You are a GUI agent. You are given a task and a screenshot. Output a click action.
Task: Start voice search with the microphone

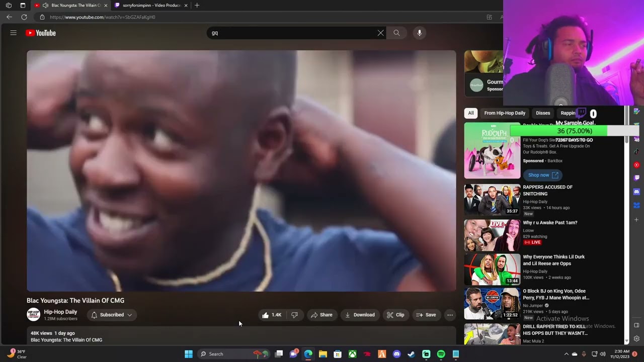tap(420, 33)
